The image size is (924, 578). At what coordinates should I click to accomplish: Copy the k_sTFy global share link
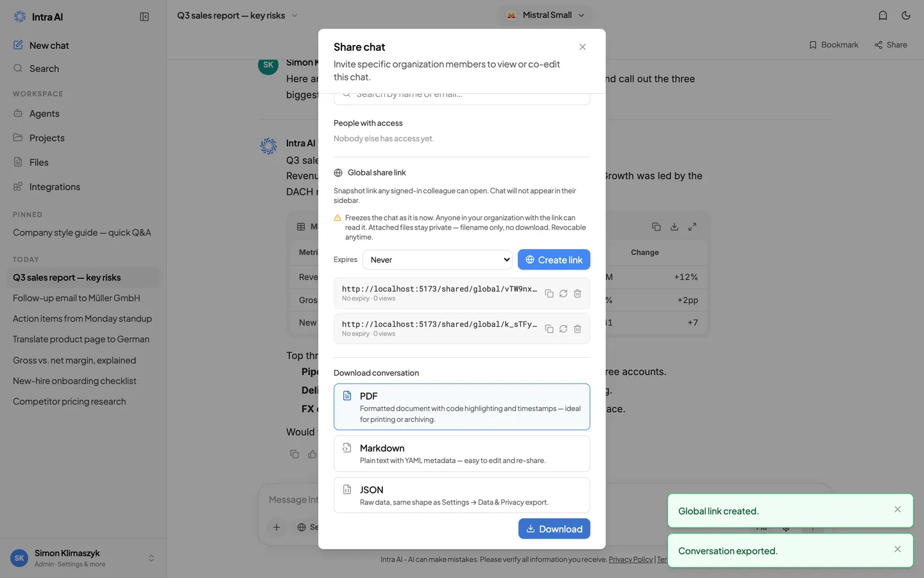(549, 329)
